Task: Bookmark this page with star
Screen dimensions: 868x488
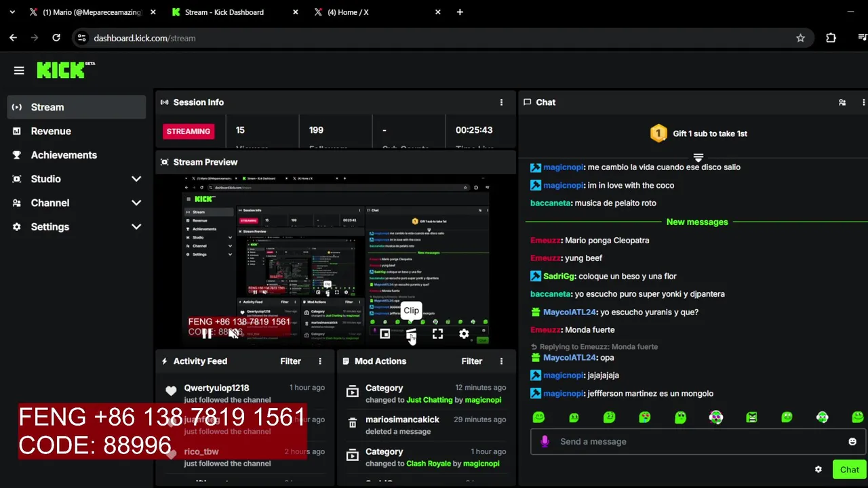Action: (x=800, y=38)
